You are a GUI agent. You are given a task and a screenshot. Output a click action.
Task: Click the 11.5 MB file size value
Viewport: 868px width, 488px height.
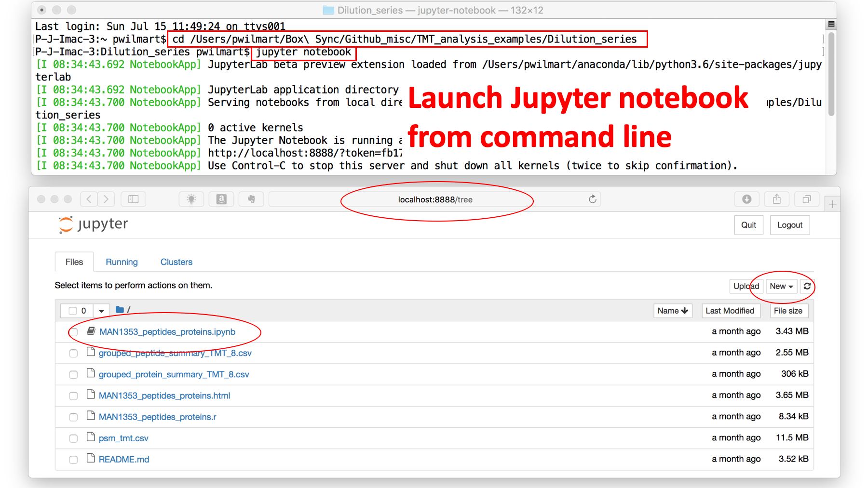(x=792, y=437)
